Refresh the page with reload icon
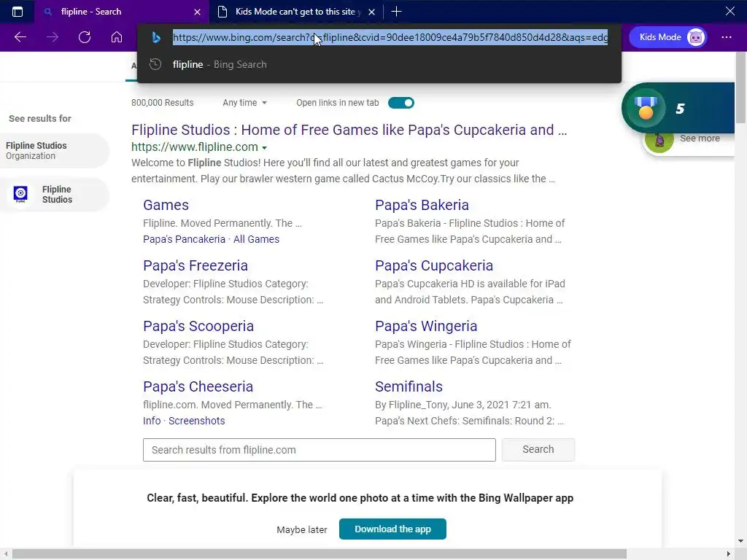 85,37
